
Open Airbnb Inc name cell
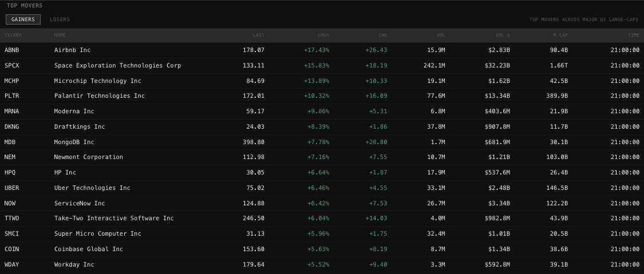coord(72,50)
